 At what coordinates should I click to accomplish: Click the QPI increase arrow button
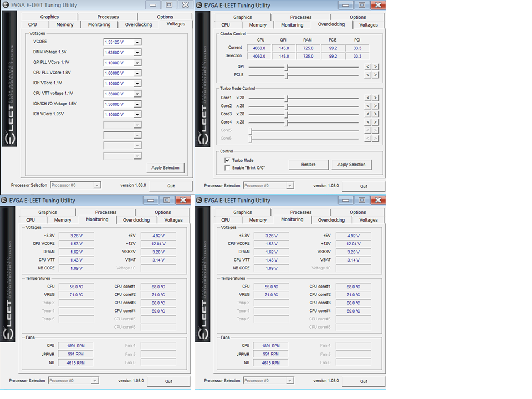click(x=376, y=66)
